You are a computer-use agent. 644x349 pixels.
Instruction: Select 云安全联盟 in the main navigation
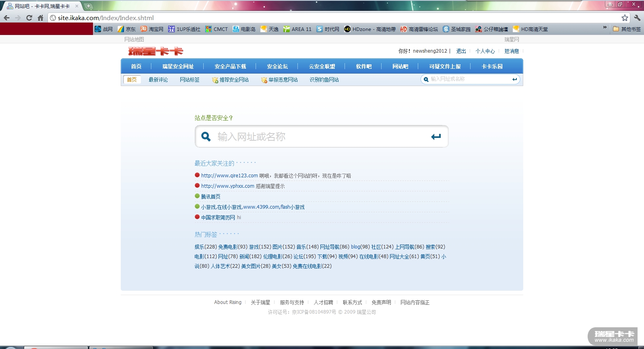pyautogui.click(x=322, y=66)
